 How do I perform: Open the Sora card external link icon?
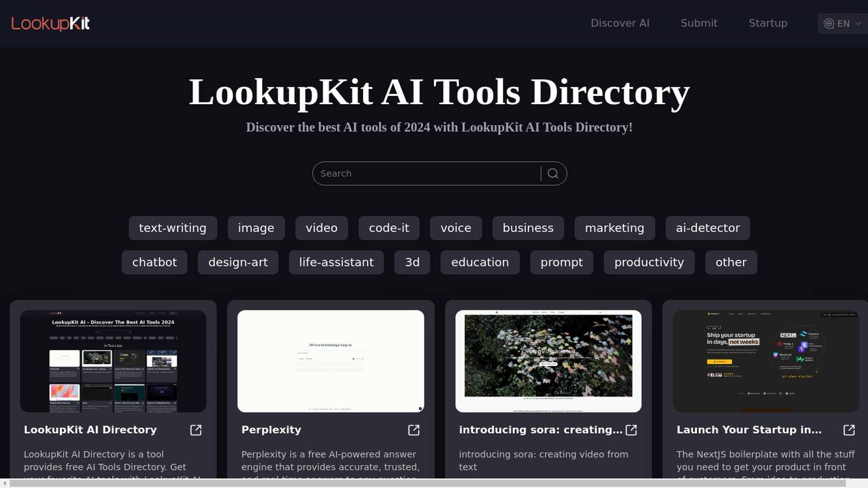click(631, 430)
